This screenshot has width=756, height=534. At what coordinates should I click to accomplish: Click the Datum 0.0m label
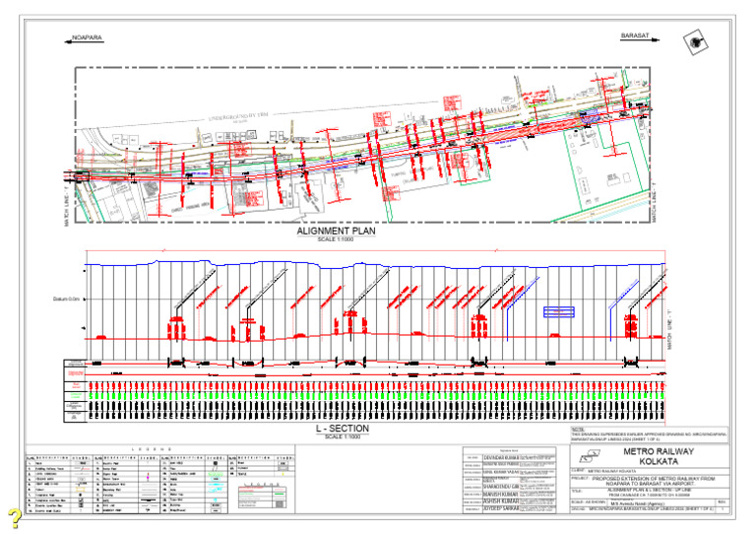66,300
